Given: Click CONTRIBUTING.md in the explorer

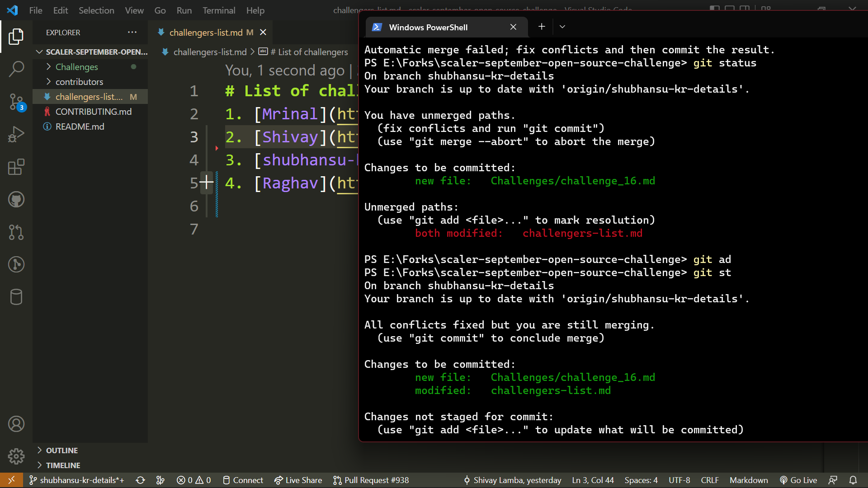Looking at the screenshot, I should 93,111.
